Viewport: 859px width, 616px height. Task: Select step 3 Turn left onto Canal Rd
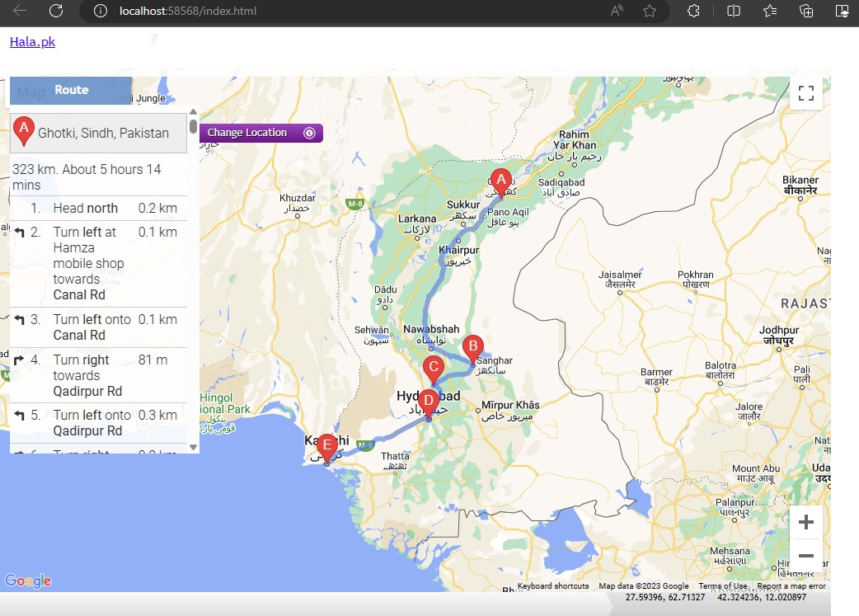[99, 327]
